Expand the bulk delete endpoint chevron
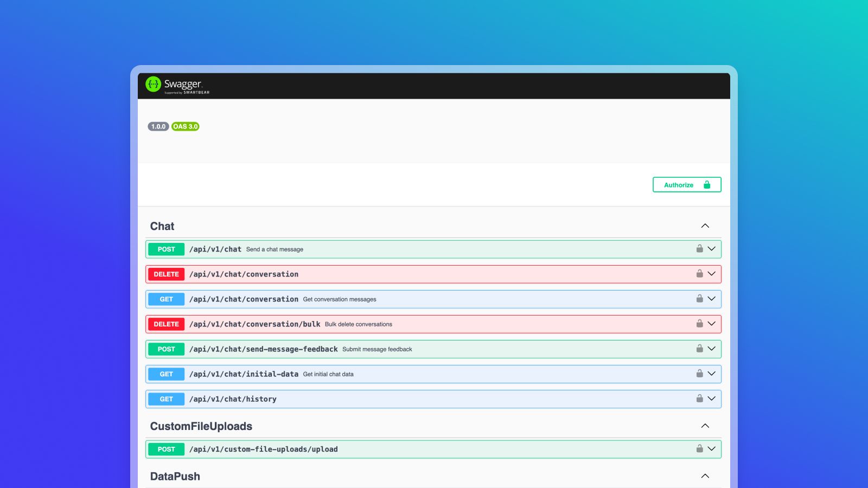The image size is (868, 488). [711, 324]
